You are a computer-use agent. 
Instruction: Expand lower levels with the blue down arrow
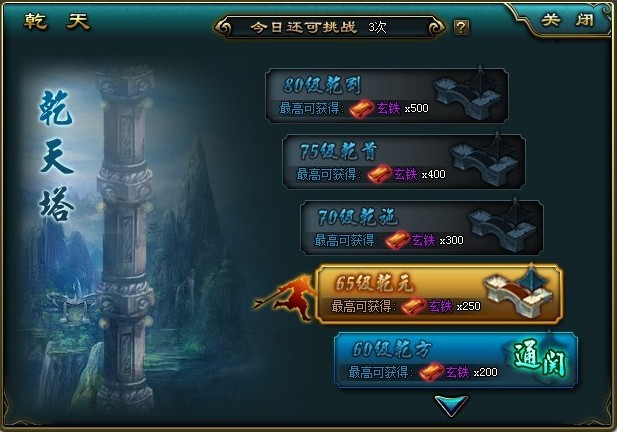click(x=451, y=406)
